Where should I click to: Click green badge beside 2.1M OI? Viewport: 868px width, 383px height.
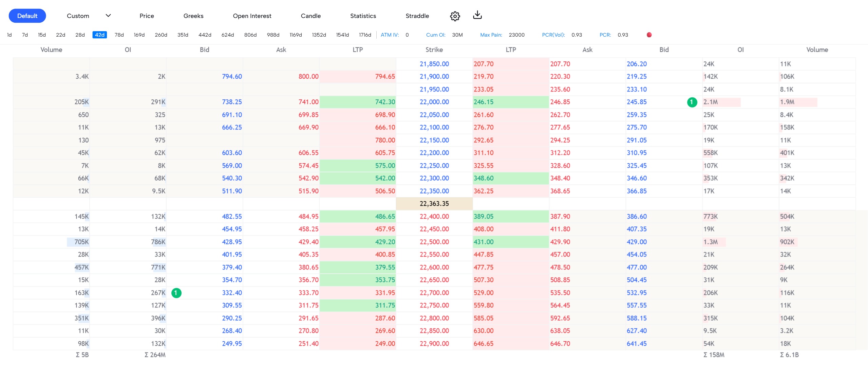tap(692, 102)
